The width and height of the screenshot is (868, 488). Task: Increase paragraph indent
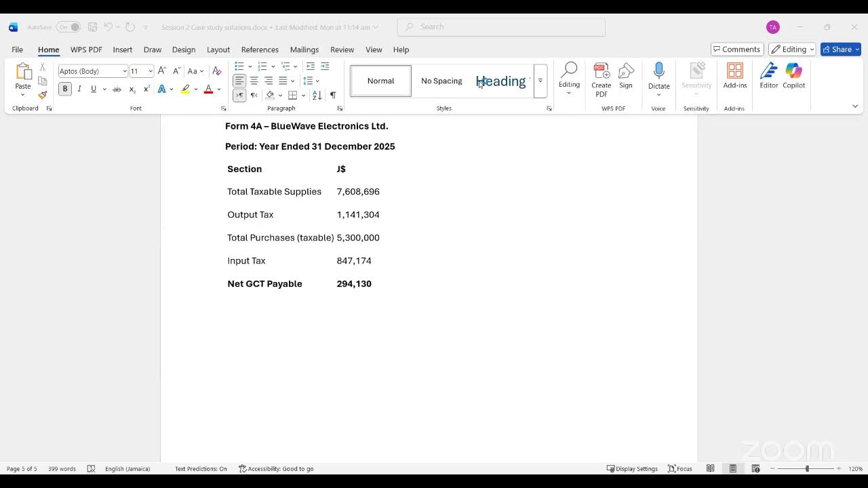click(x=325, y=66)
